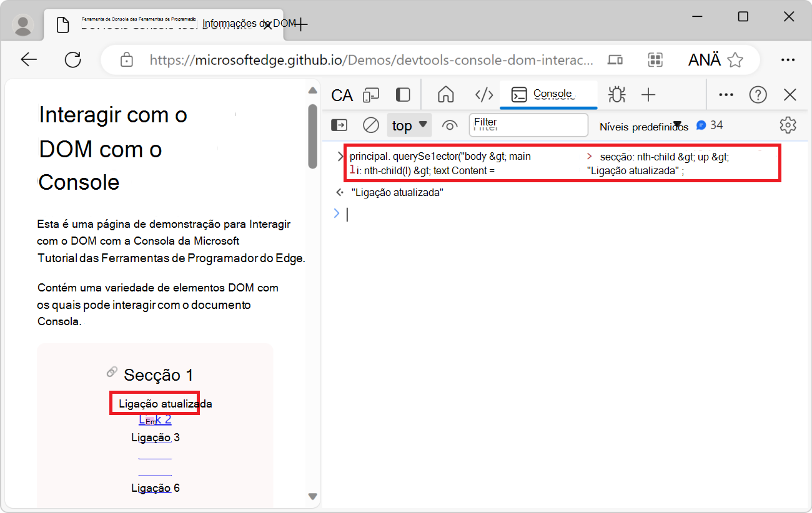Follow the Link 2 hyperlink
812x513 pixels.
154,419
